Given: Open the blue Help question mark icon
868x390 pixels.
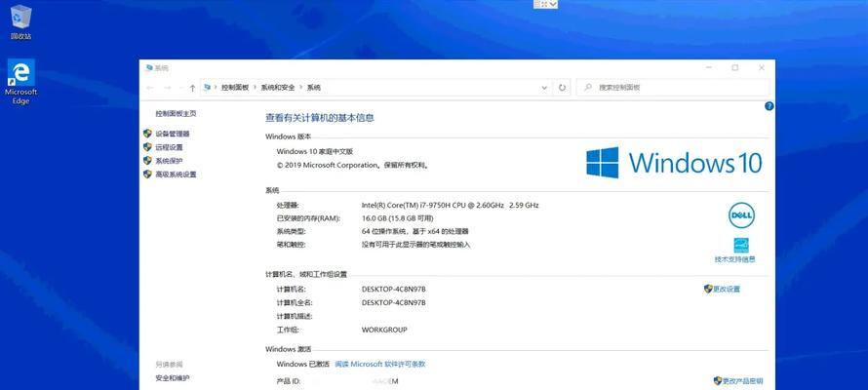Looking at the screenshot, I should pos(769,106).
